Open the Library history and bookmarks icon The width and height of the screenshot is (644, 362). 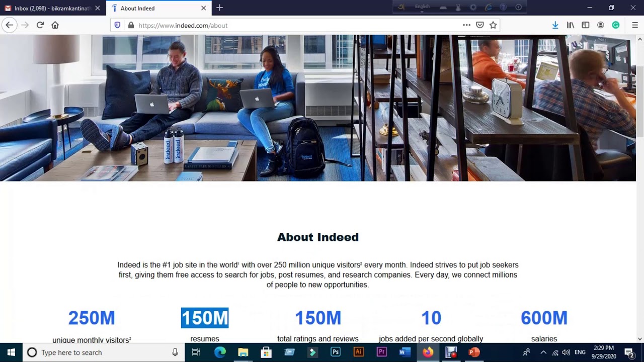click(570, 25)
